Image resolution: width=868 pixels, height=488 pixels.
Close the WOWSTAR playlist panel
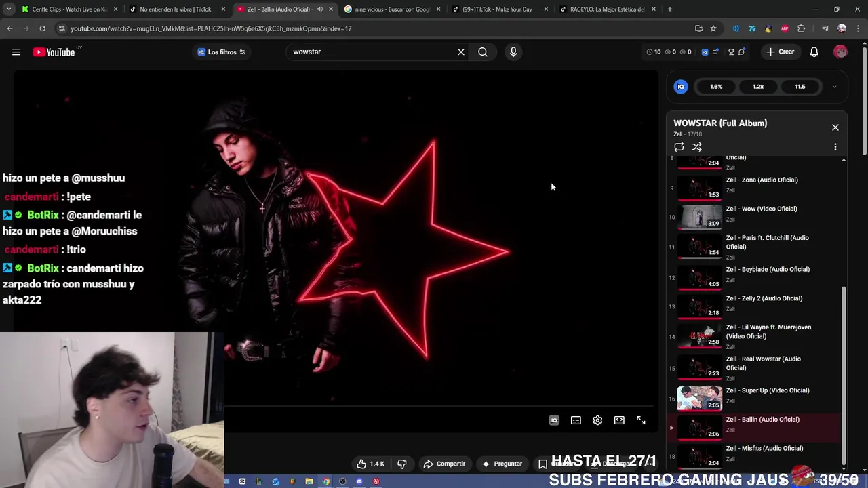(x=835, y=127)
